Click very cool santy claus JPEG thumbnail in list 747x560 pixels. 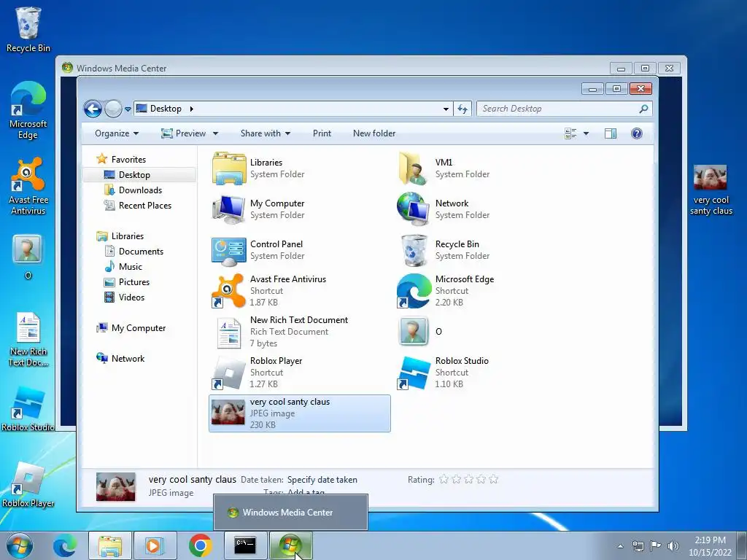228,413
